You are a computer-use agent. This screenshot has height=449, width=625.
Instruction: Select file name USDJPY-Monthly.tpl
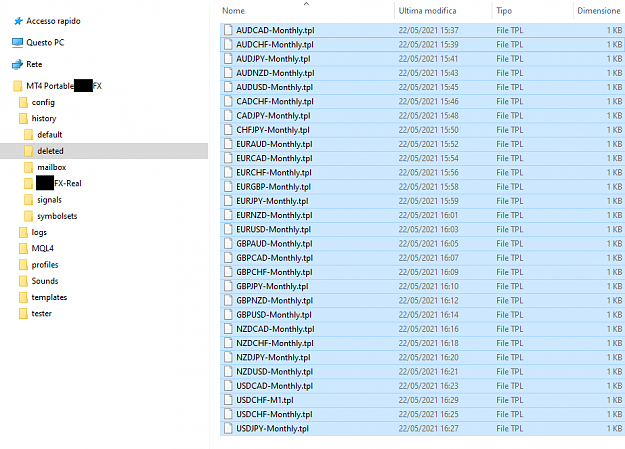[272, 429]
